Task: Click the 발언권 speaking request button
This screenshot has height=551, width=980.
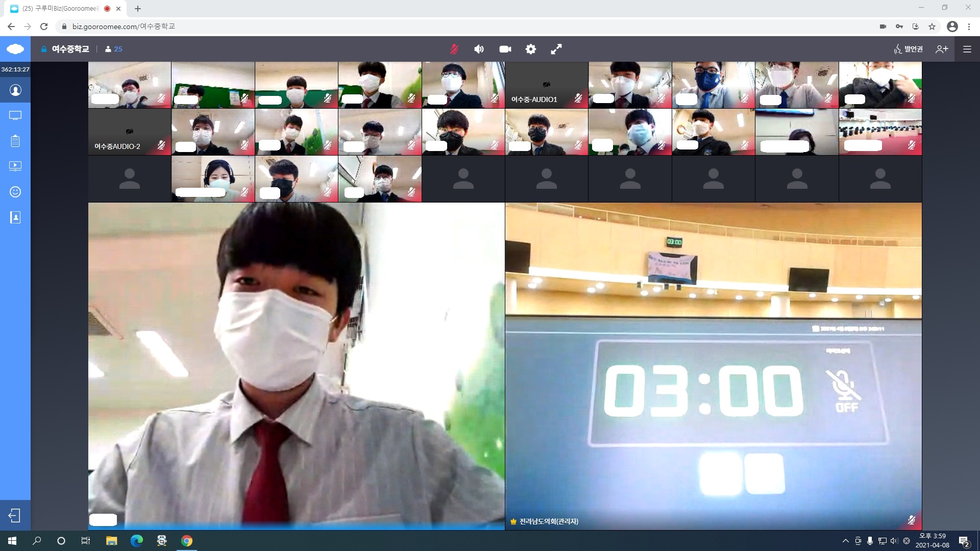Action: coord(909,49)
